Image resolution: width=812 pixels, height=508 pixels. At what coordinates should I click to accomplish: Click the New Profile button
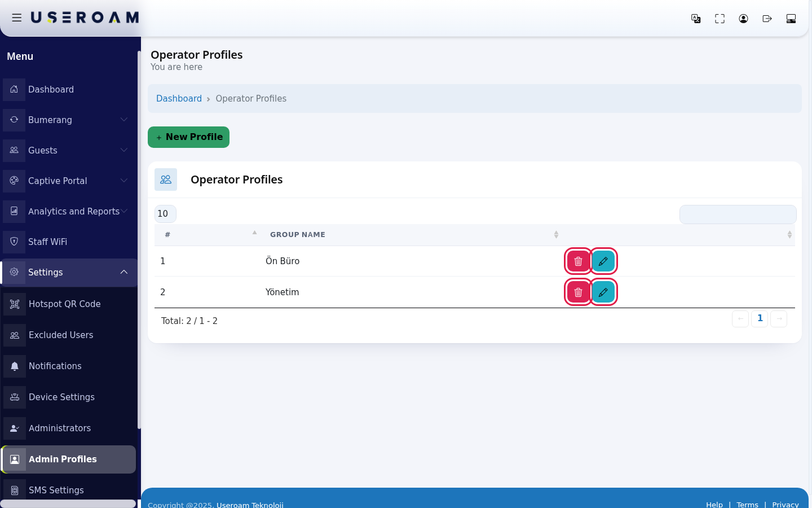[188, 137]
